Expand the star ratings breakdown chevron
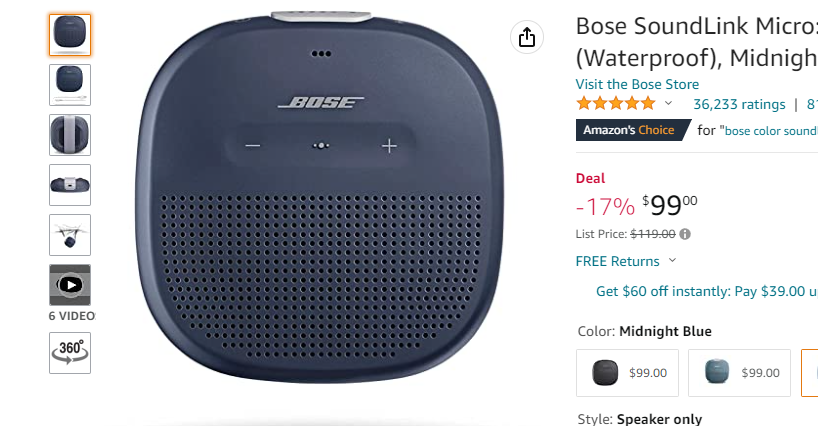 [669, 103]
